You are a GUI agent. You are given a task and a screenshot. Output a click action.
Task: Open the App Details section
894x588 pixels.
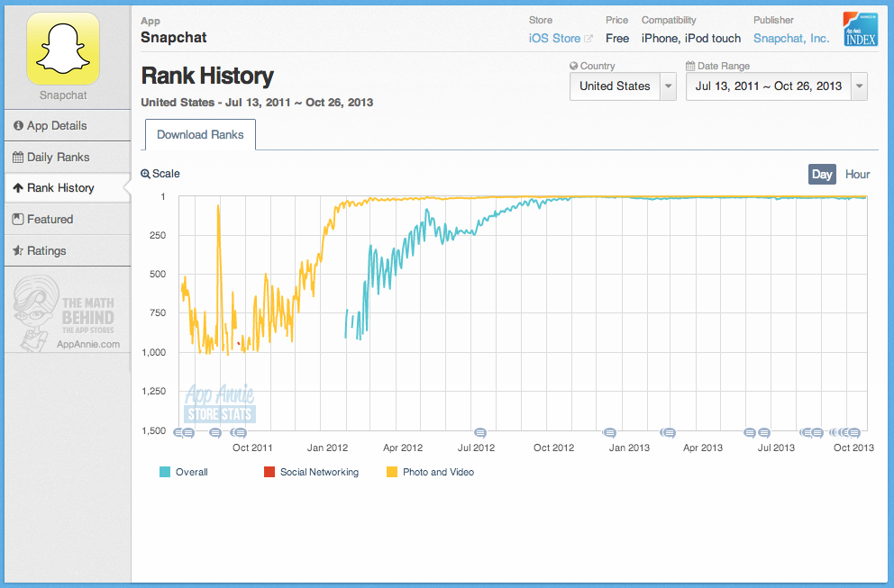57,126
